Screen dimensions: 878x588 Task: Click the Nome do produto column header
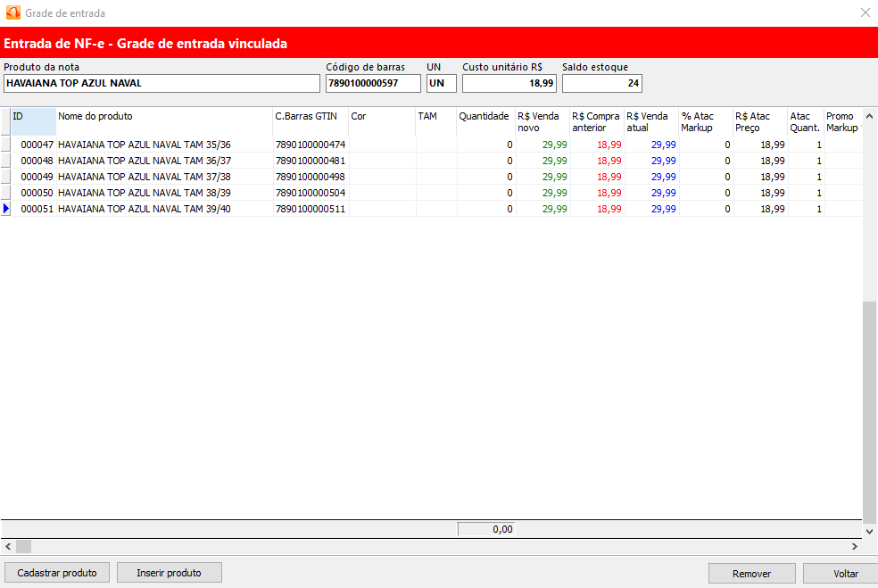pyautogui.click(x=164, y=121)
